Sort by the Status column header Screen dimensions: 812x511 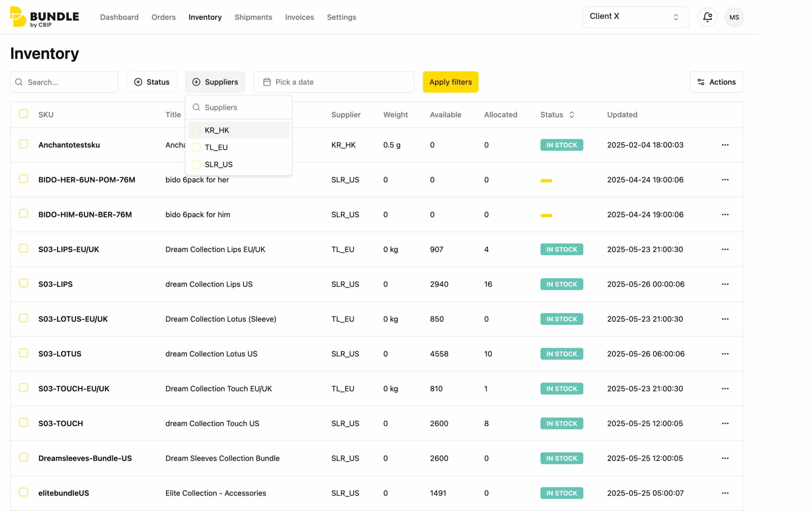point(557,114)
